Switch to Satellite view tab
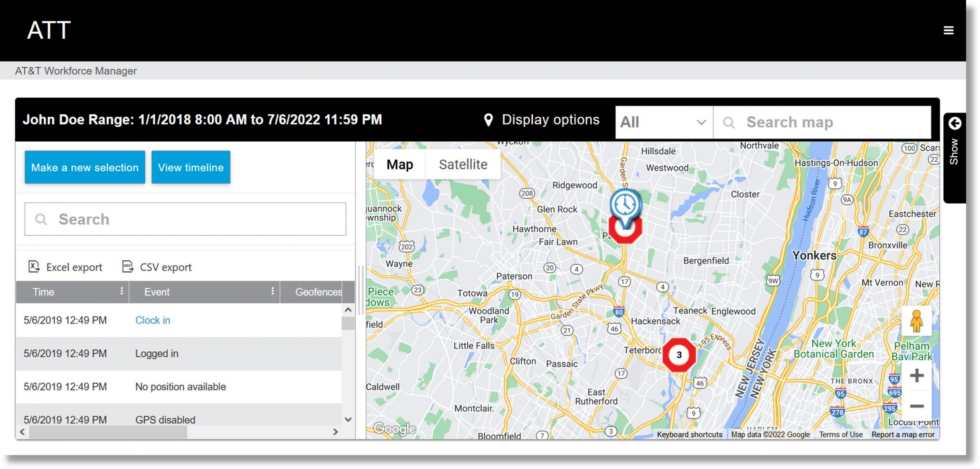The width and height of the screenshot is (980, 469). [463, 164]
